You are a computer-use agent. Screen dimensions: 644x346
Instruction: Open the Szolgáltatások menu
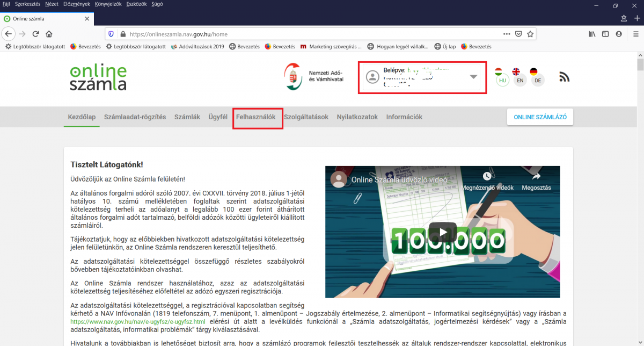coord(306,117)
